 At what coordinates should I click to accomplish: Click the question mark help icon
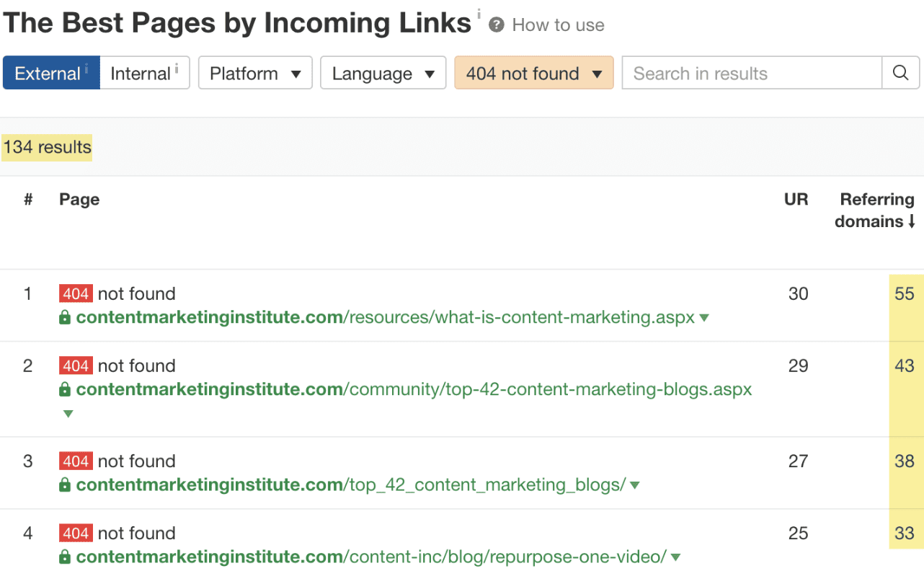[496, 24]
